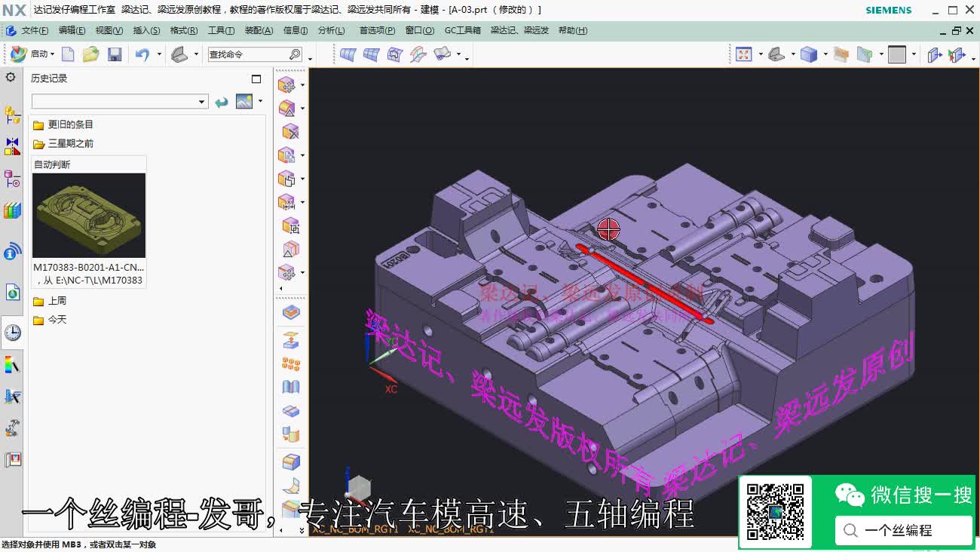Viewport: 980px width, 552px height.
Task: Select the History clock sidebar tab
Action: point(12,333)
